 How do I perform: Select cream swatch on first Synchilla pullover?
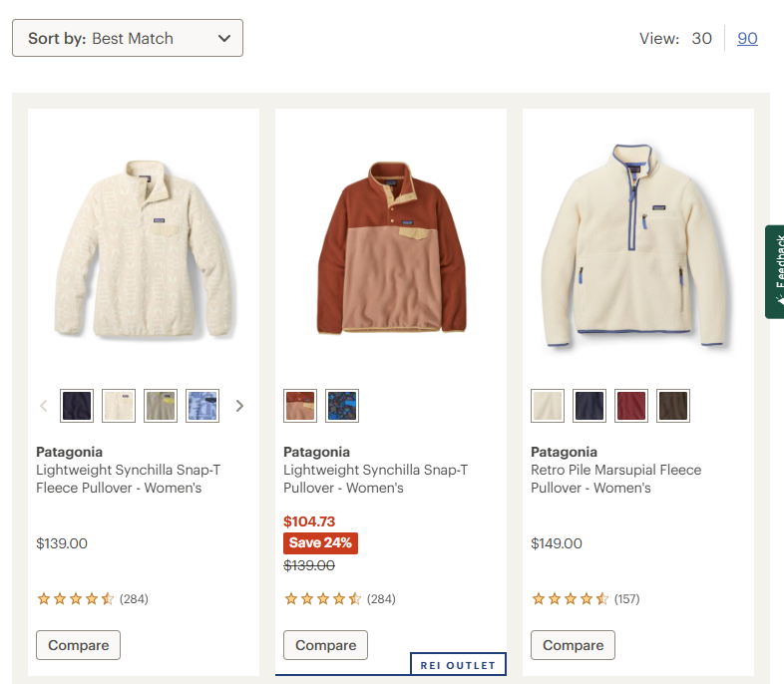119,406
